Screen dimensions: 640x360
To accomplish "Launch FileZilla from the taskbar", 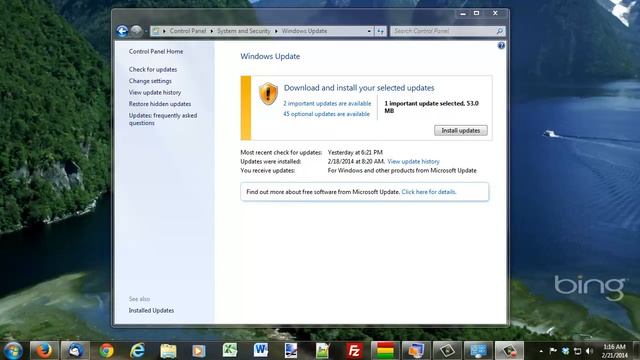I will click(354, 351).
